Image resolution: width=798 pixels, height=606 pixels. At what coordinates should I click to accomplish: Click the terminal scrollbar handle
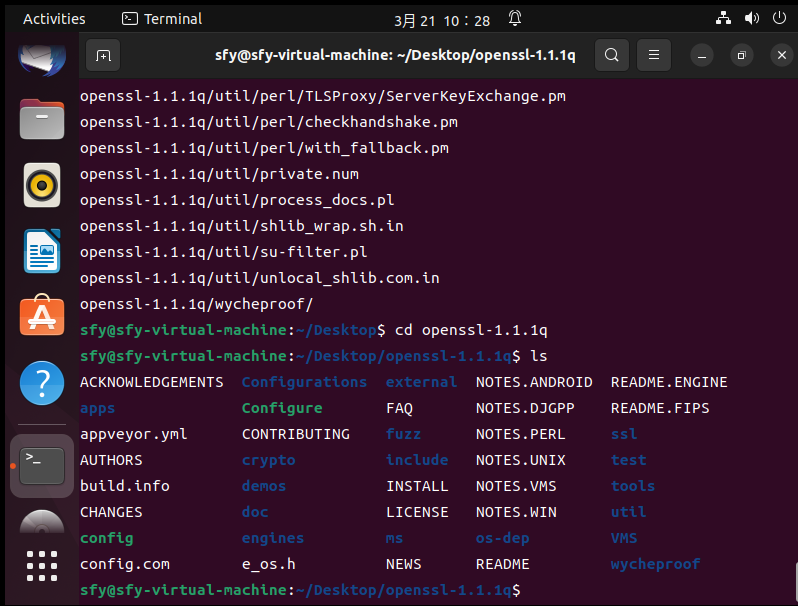(x=796, y=583)
